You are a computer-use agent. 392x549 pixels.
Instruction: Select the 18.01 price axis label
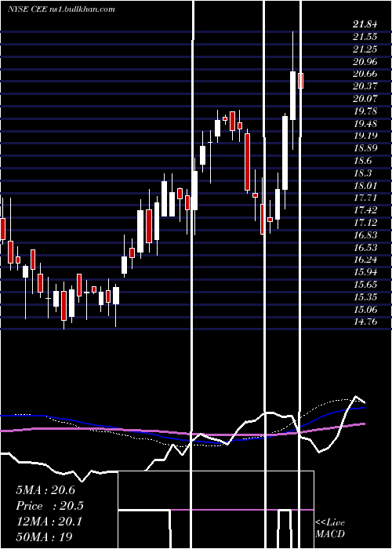(x=365, y=186)
